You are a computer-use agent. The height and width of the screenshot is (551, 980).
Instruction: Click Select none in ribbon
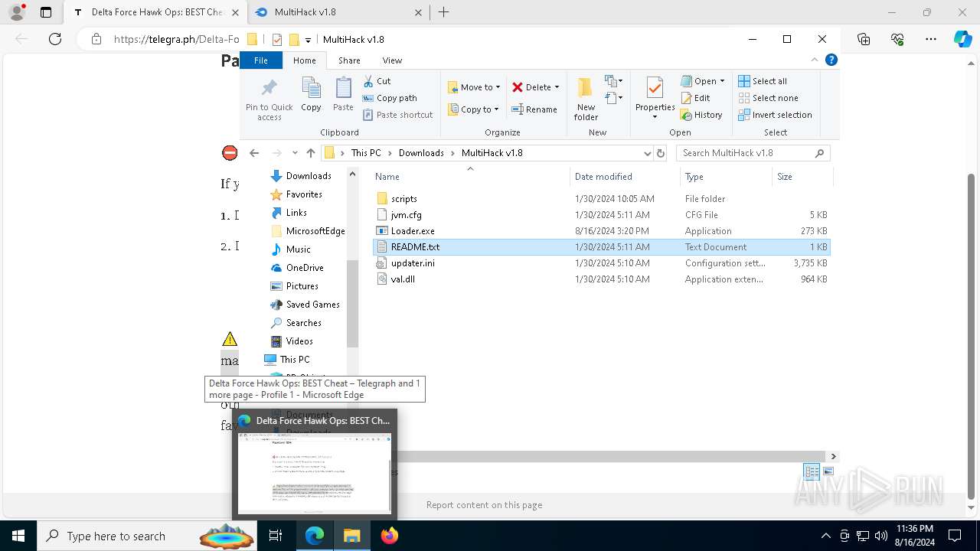(769, 98)
